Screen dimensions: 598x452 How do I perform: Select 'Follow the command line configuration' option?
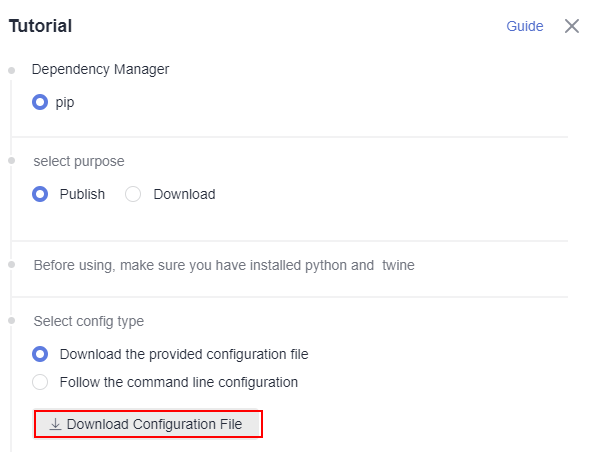pyautogui.click(x=40, y=382)
